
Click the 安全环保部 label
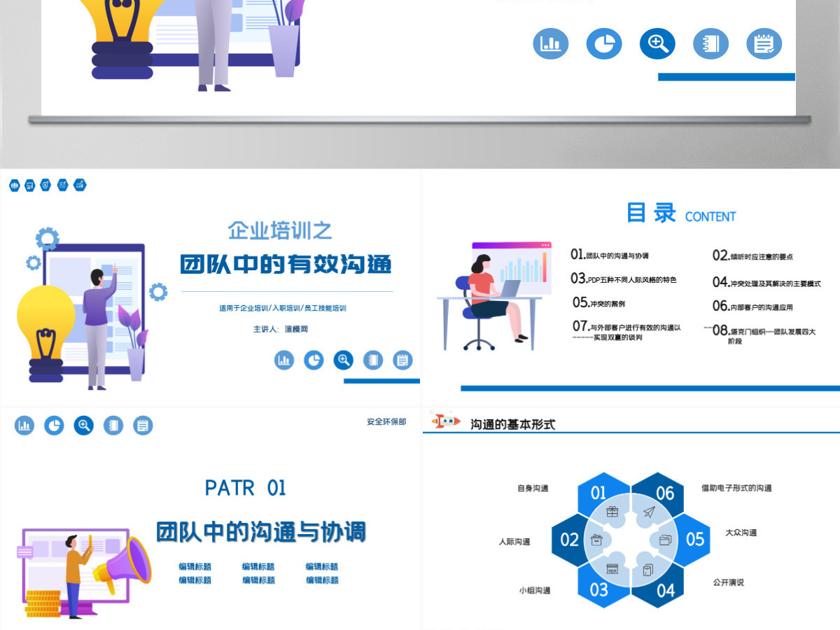tap(386, 422)
